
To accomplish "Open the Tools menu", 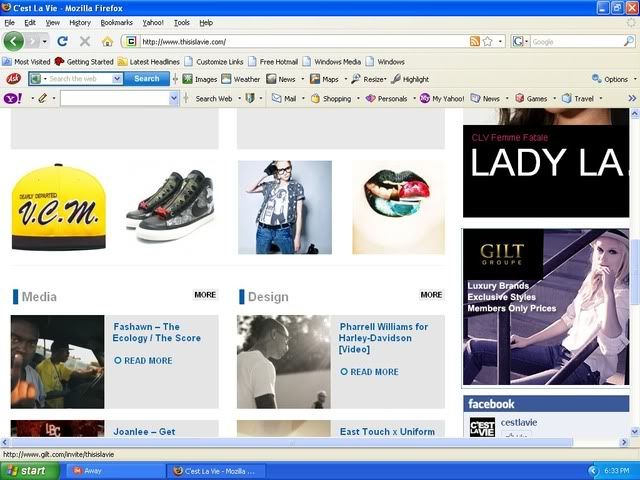I will [182, 23].
